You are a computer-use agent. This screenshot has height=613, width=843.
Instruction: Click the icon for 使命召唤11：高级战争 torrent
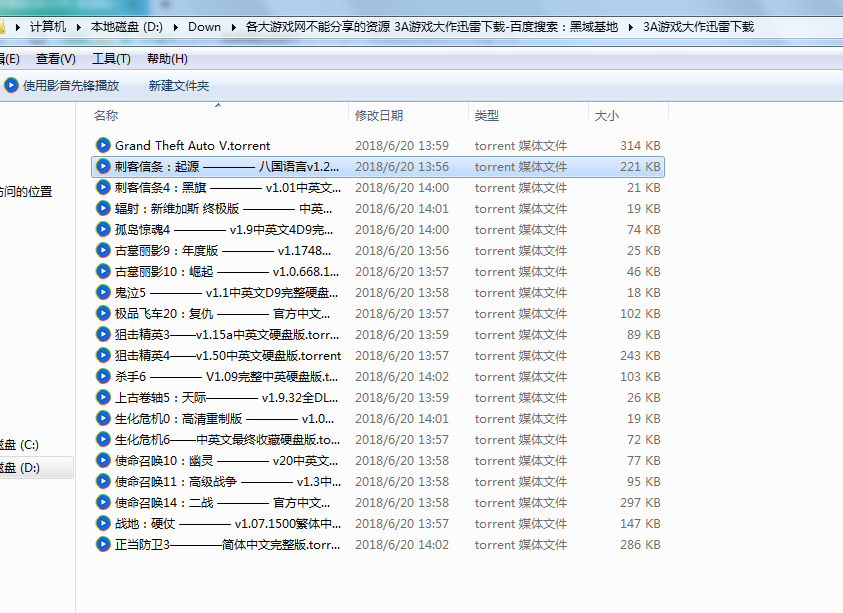point(103,481)
